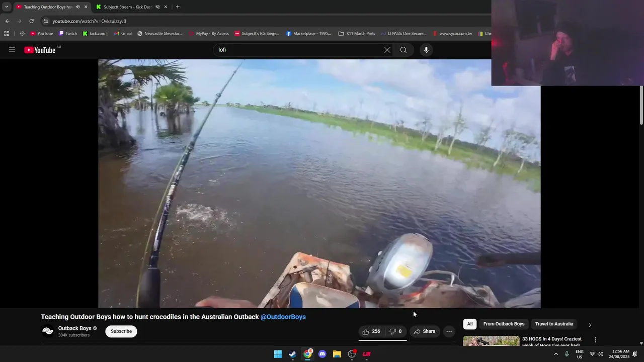Clear the YouTube search text with X
Viewport: 644px width, 362px height.
click(x=387, y=50)
